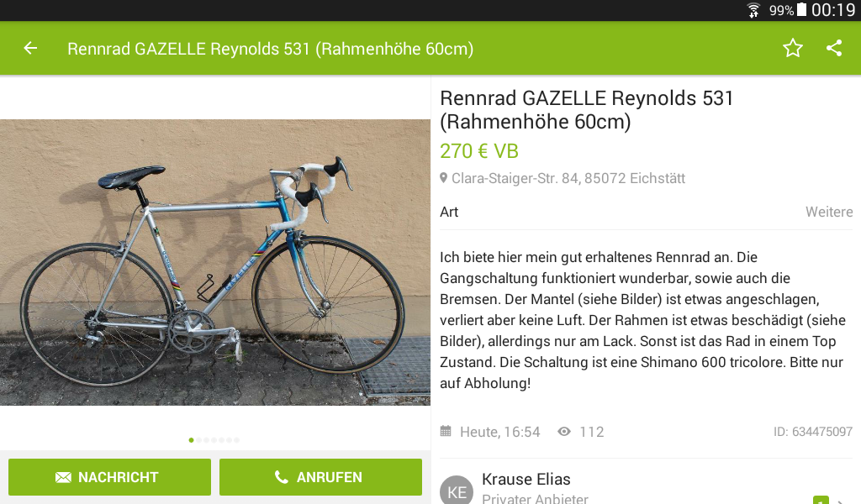Click the Weitere category value
The height and width of the screenshot is (504, 861).
coord(829,212)
